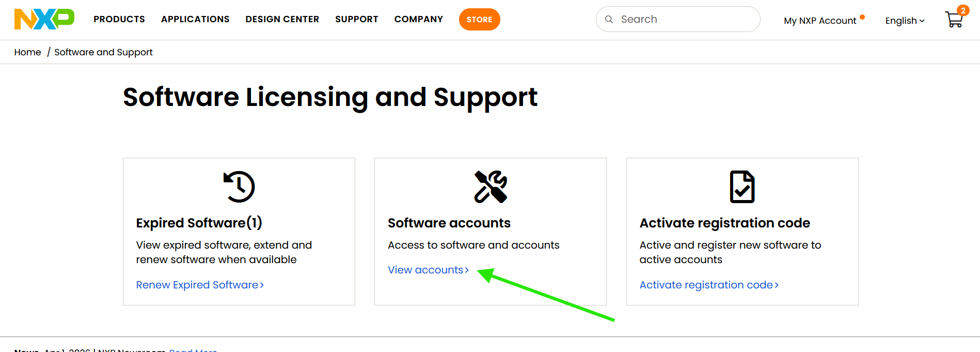Screen dimensions: 980x352
Task: Open the shopping cart icon
Action: (954, 20)
